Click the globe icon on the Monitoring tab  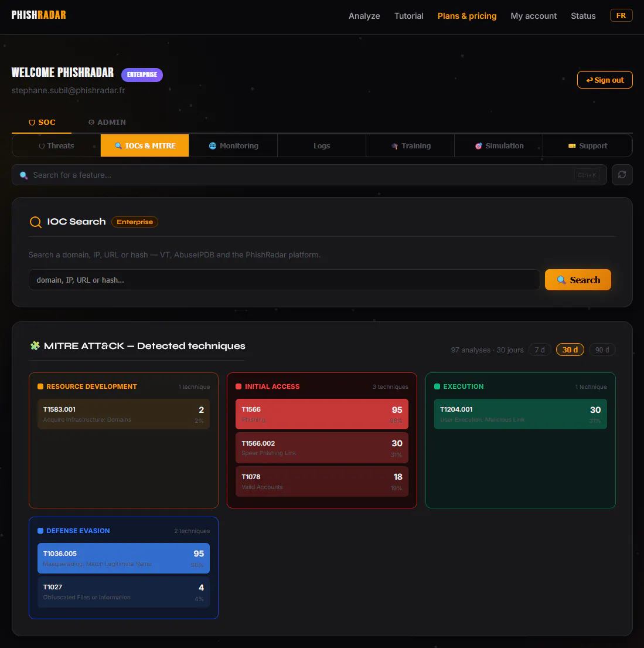(x=213, y=146)
